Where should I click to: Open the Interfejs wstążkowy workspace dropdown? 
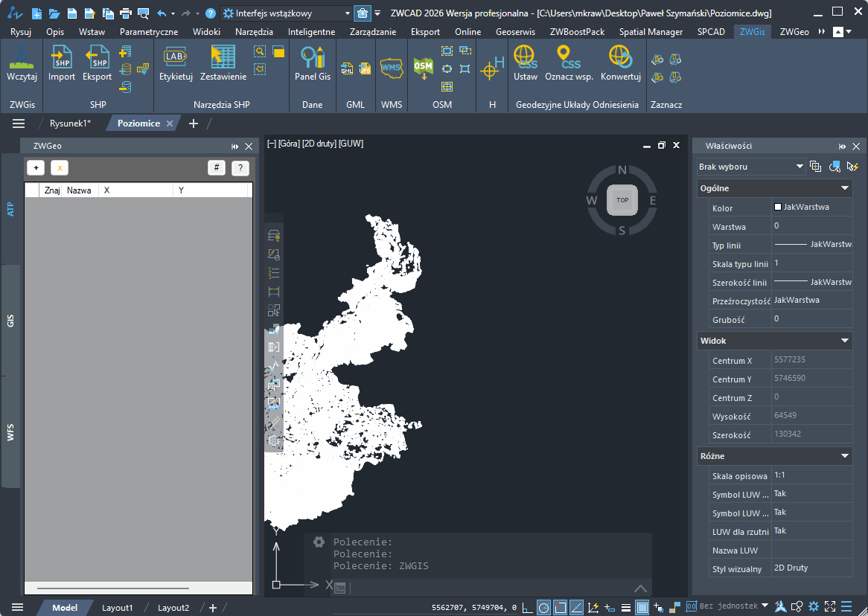pyautogui.click(x=348, y=13)
